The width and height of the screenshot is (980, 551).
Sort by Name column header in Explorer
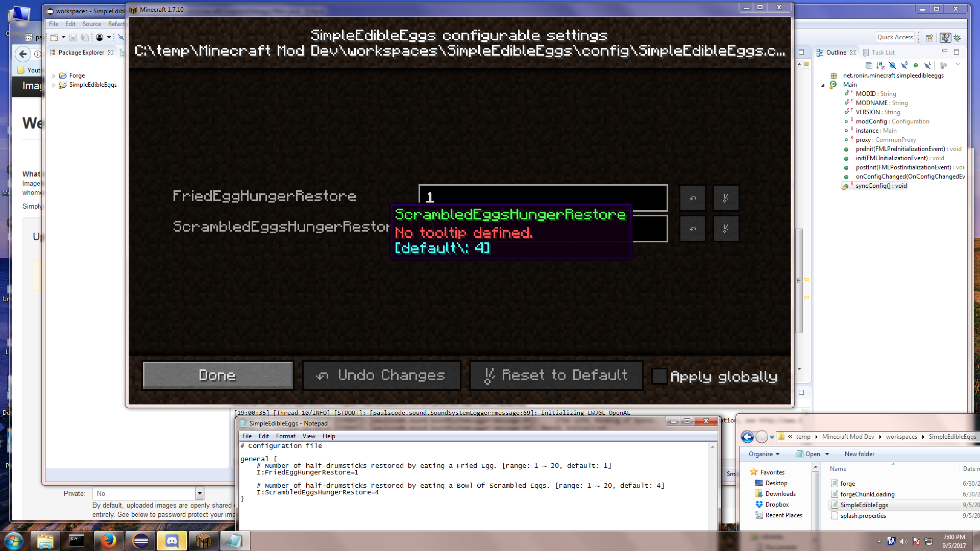[x=838, y=469]
